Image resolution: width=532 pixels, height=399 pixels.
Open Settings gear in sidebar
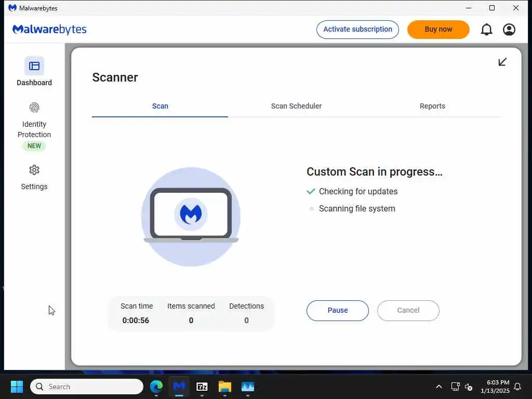pos(34,170)
